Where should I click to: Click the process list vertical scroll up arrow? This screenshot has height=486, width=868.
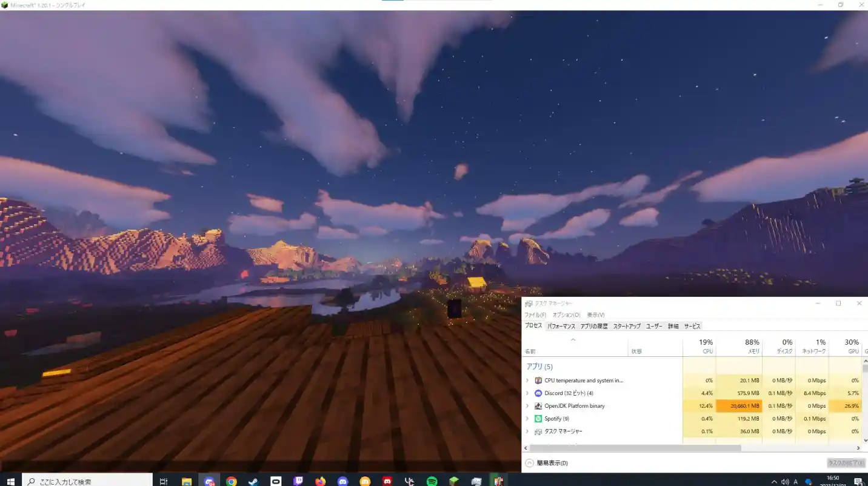865,361
